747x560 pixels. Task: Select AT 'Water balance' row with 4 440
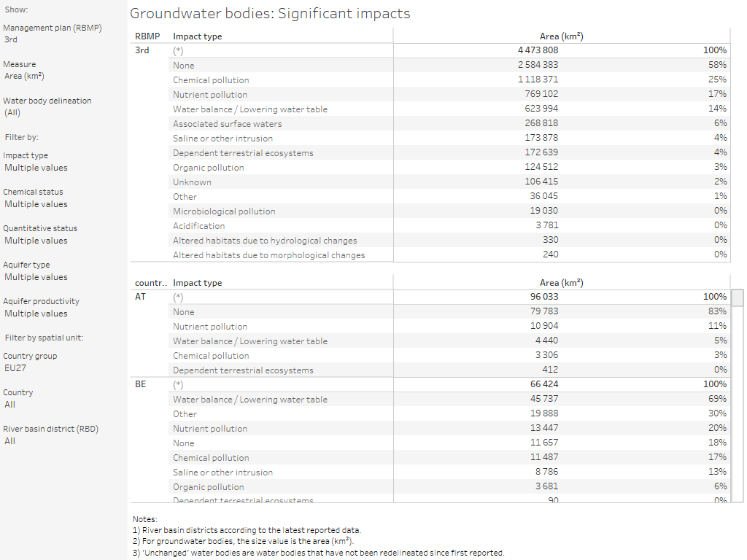coord(449,341)
